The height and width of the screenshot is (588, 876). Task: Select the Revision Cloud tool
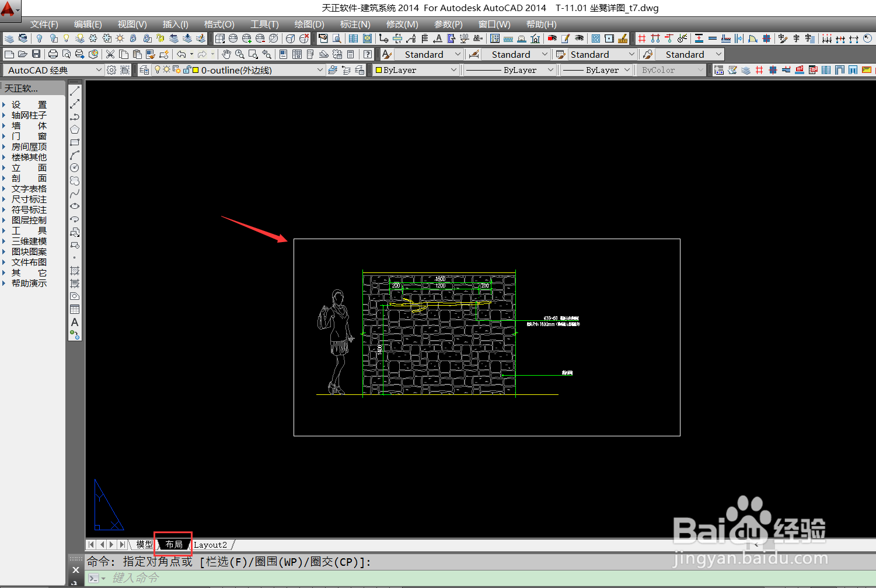75,181
